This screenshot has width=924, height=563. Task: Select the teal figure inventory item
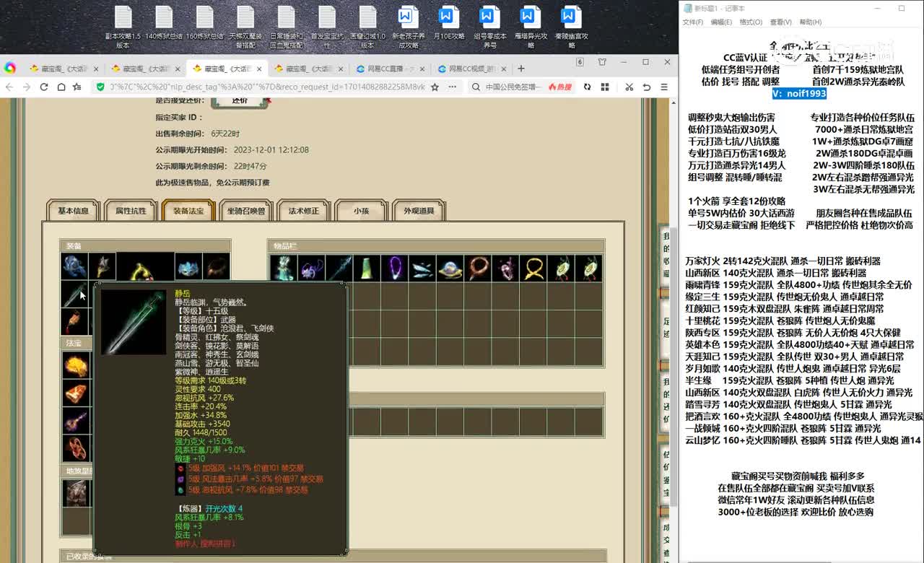click(x=284, y=268)
